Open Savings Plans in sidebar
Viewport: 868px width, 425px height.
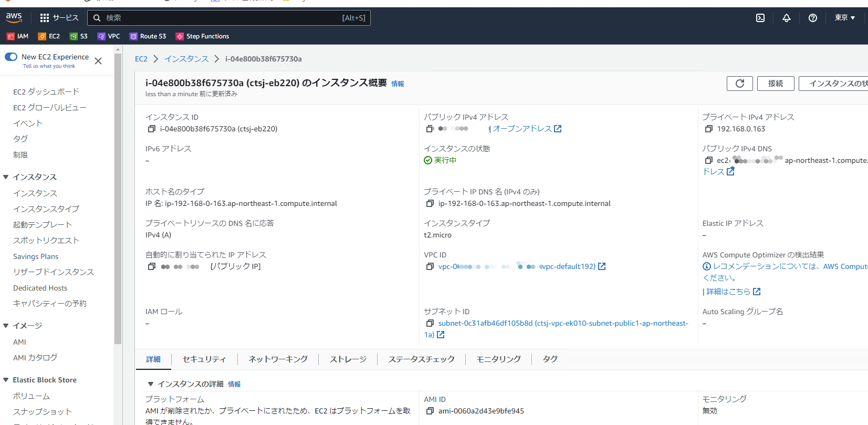pos(36,256)
